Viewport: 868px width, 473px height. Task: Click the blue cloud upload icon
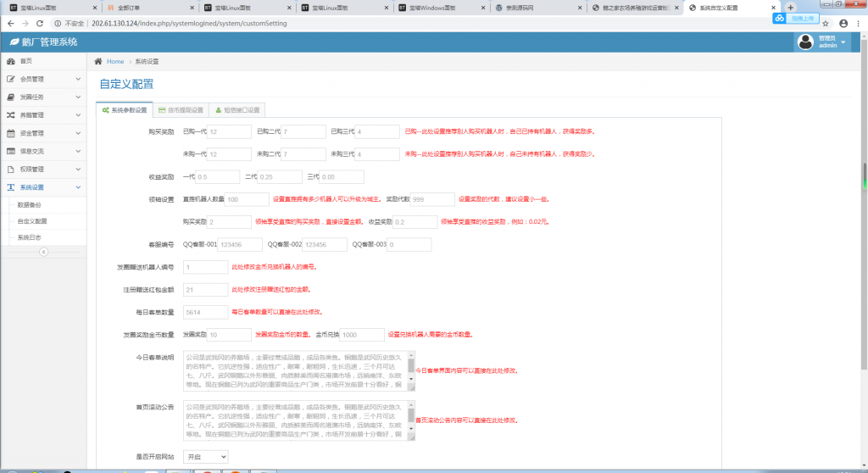779,18
